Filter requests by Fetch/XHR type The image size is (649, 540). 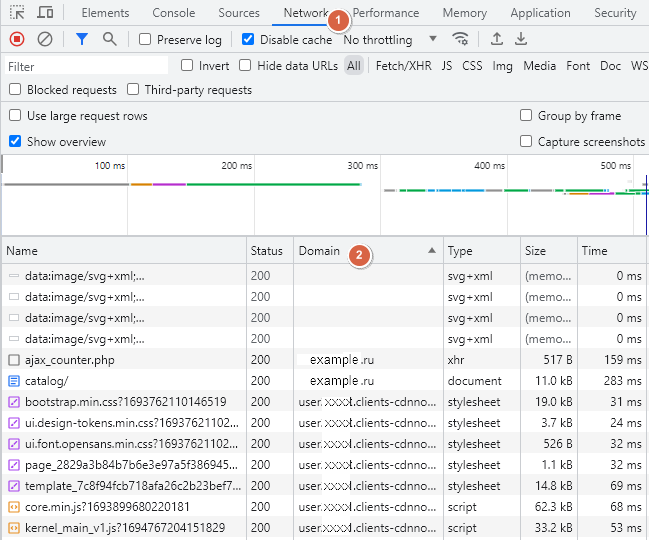(403, 66)
